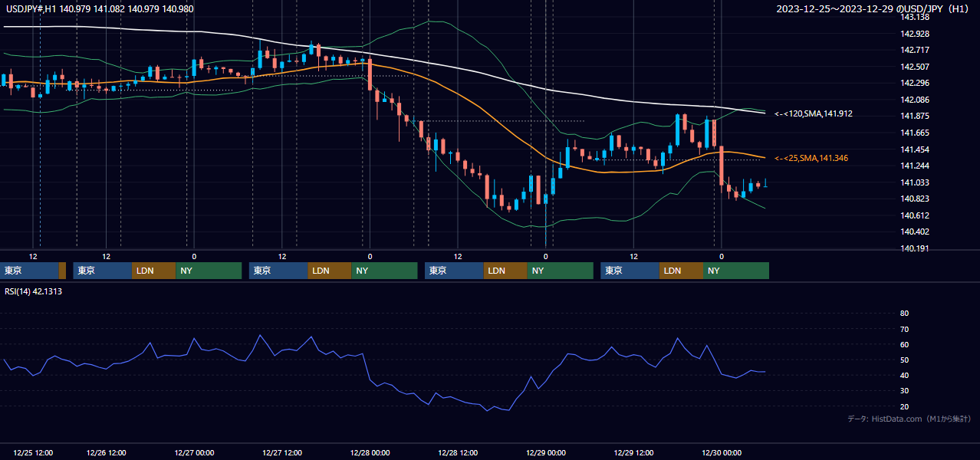Click price axis value 140.823
Screen dimensions: 980x460
click(x=914, y=199)
